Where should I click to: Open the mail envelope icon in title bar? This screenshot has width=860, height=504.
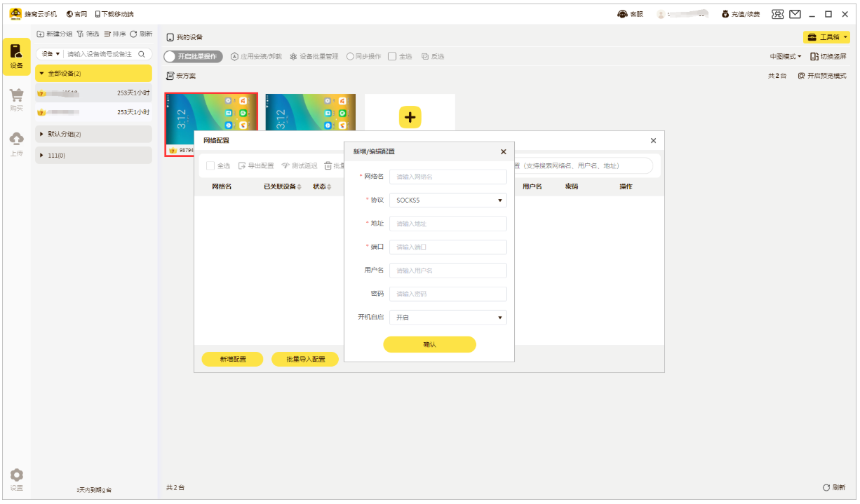[x=796, y=13]
